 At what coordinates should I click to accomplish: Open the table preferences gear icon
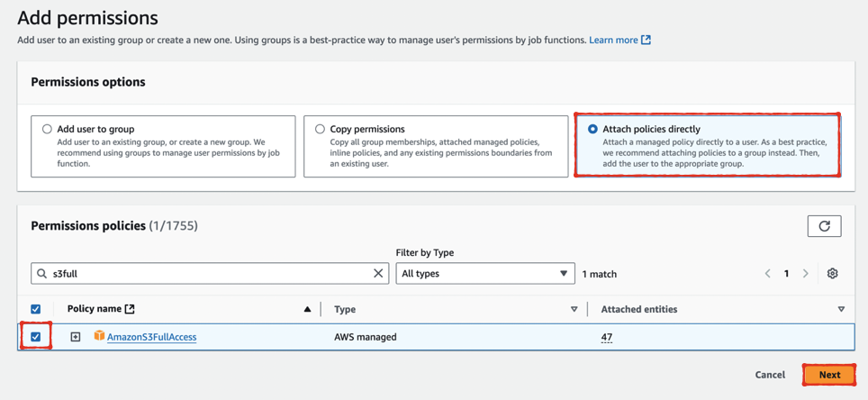pyautogui.click(x=832, y=273)
